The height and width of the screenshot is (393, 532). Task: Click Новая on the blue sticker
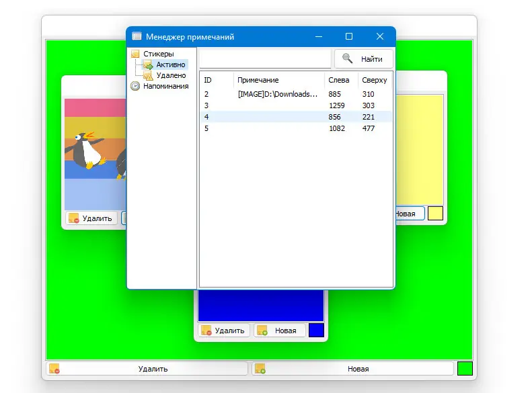pyautogui.click(x=280, y=331)
